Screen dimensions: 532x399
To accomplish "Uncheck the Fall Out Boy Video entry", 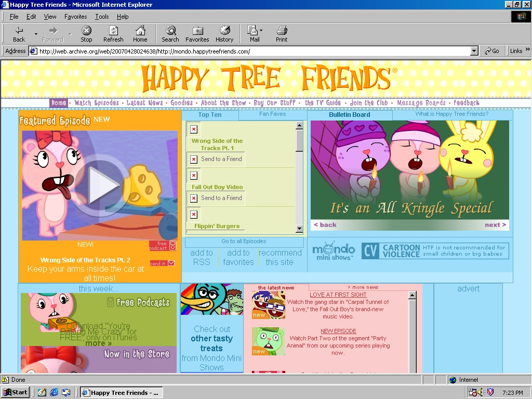I will (x=193, y=176).
